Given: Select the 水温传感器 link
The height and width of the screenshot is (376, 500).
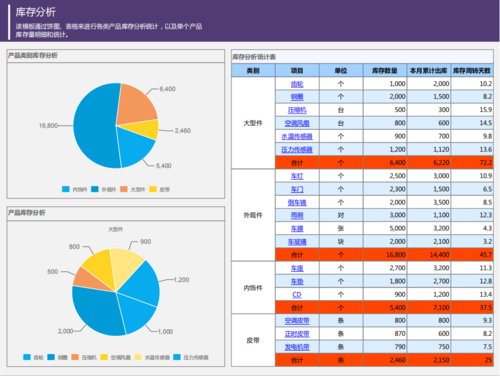Looking at the screenshot, I should click(297, 137).
